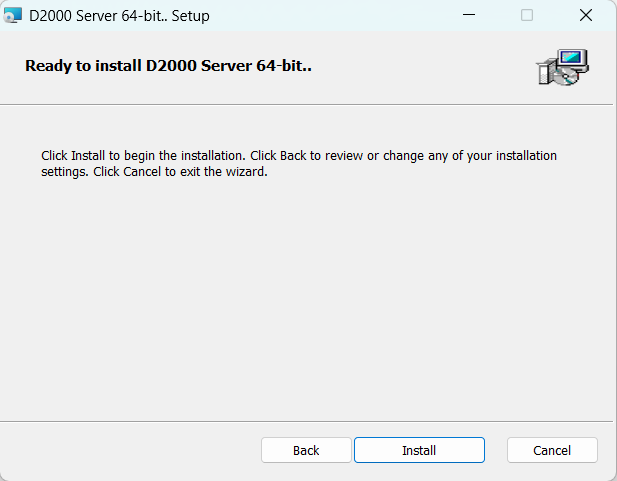Image resolution: width=617 pixels, height=481 pixels.
Task: Click the first line of the instruction paragraph
Action: click(300, 156)
